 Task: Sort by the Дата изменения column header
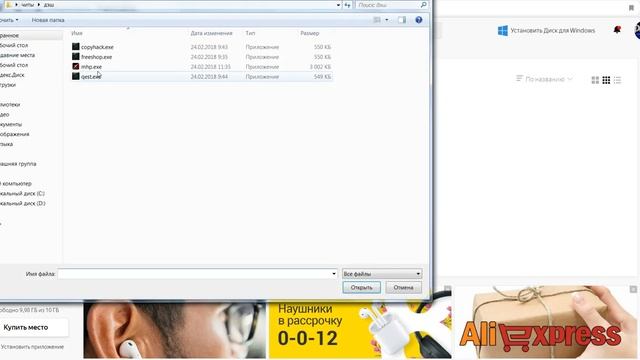pos(211,33)
